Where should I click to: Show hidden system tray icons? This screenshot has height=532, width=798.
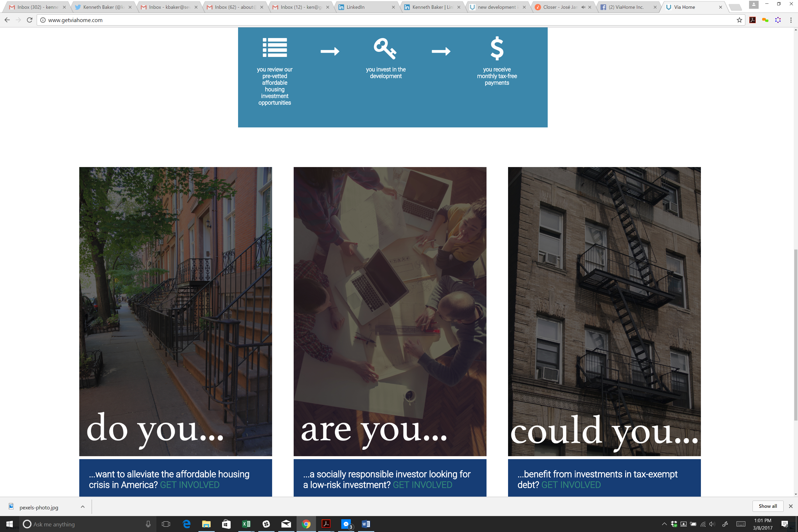coord(664,524)
